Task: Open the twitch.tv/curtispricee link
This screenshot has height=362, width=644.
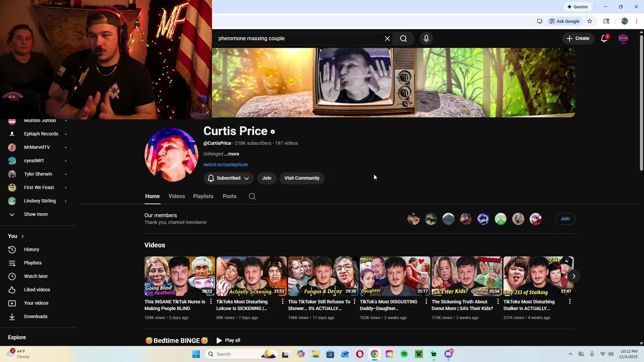Action: coord(225,165)
